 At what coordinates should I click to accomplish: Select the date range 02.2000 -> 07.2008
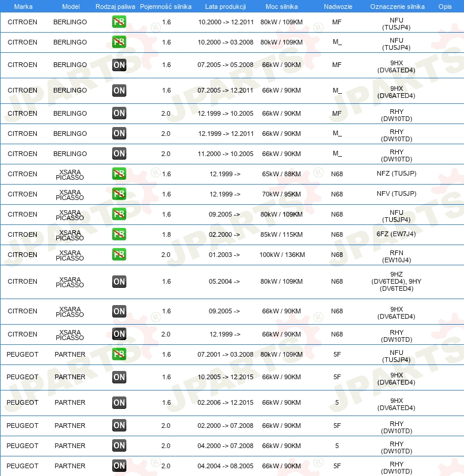225,426
